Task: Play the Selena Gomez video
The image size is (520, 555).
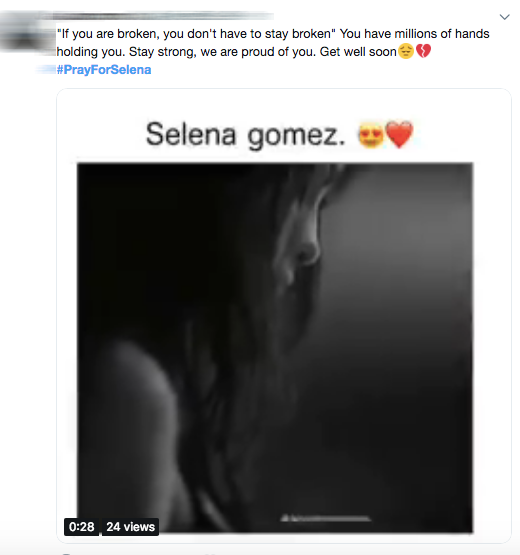Action: [275, 348]
